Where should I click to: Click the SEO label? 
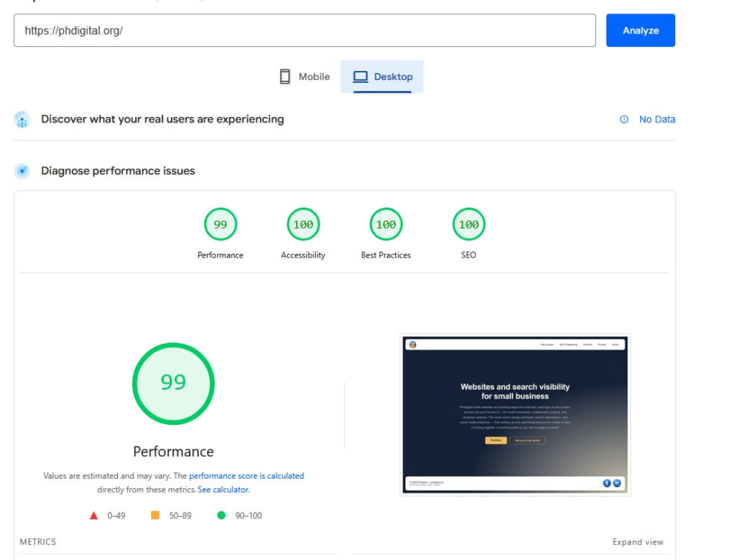tap(469, 255)
